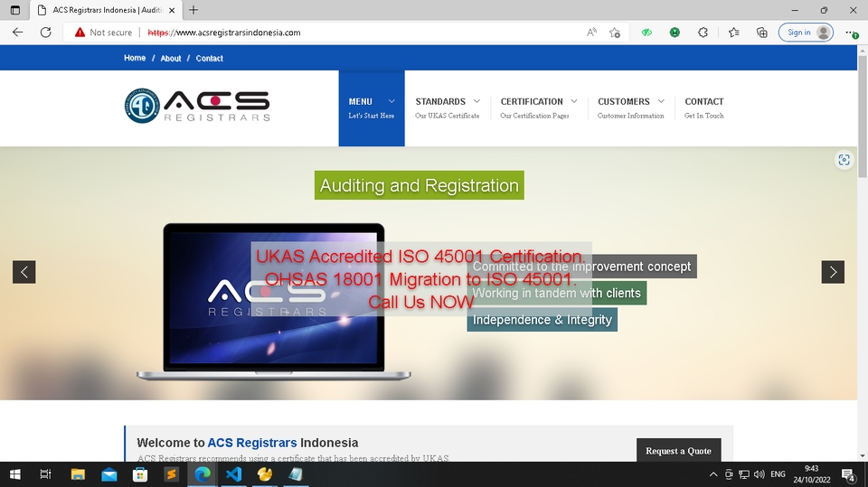Click the MENU Let's Start Here item

(x=372, y=108)
